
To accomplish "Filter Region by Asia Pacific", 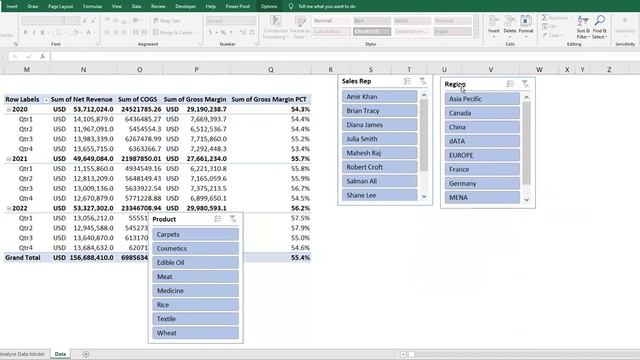I will pyautogui.click(x=482, y=99).
